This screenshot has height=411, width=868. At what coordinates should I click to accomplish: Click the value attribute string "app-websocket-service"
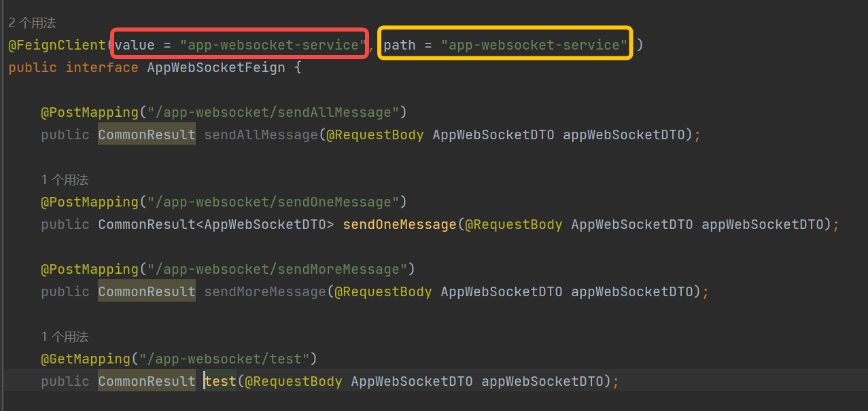pyautogui.click(x=273, y=46)
